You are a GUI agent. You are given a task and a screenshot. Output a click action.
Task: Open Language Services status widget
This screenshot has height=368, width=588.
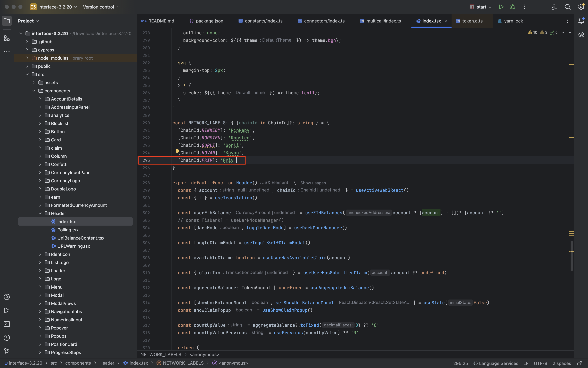tap(496, 363)
